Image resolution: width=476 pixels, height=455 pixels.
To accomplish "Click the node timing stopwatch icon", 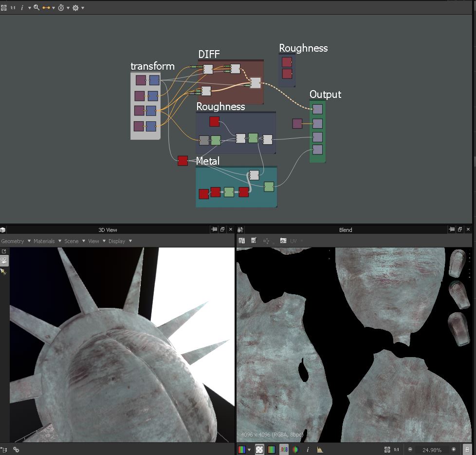I will point(61,8).
